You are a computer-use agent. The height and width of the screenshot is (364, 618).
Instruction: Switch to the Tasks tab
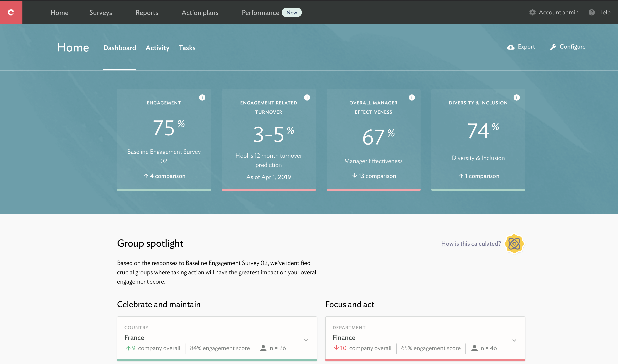pos(187,48)
